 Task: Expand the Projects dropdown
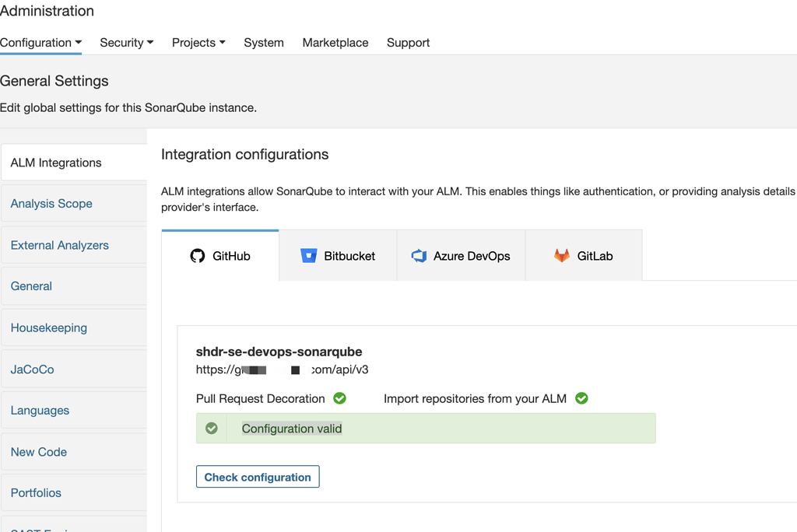tap(198, 43)
